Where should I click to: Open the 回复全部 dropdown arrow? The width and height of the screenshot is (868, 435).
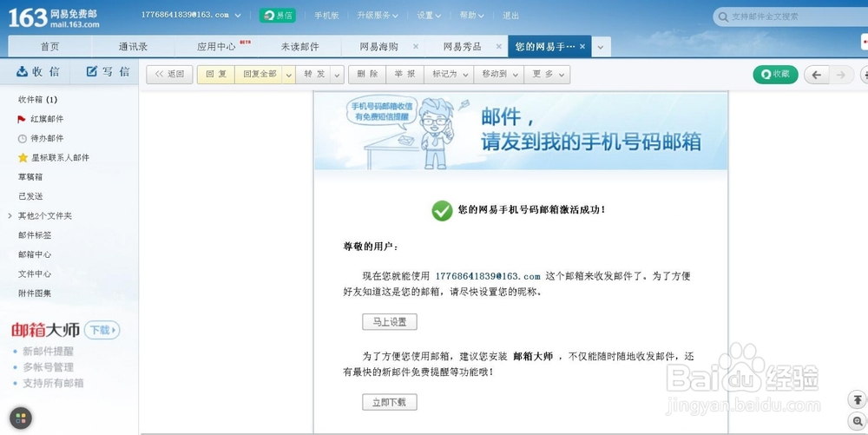coord(288,75)
